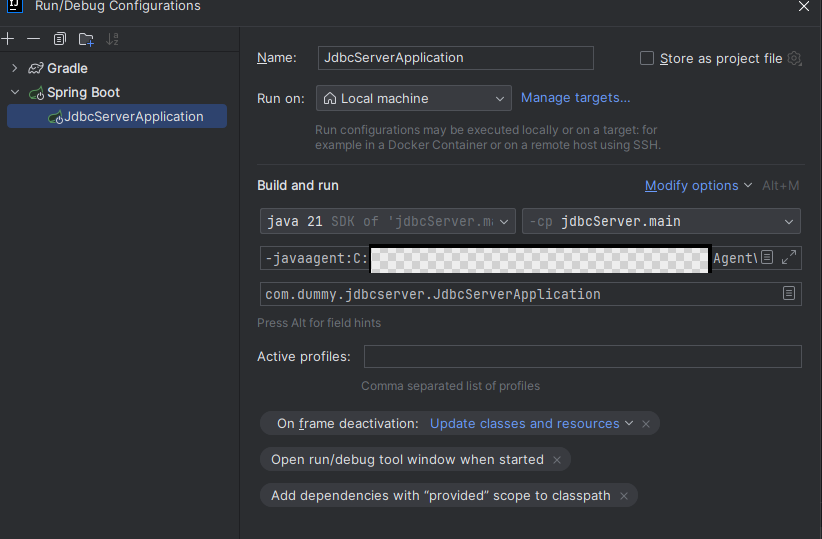Screen dimensions: 822x539
Task: Browse main class via list icon
Action: [789, 293]
